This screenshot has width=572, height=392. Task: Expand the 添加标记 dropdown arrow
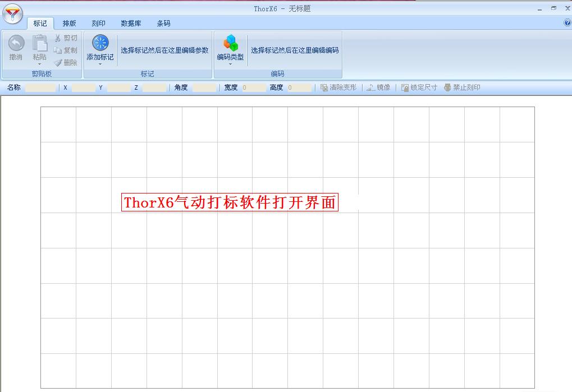pyautogui.click(x=100, y=64)
